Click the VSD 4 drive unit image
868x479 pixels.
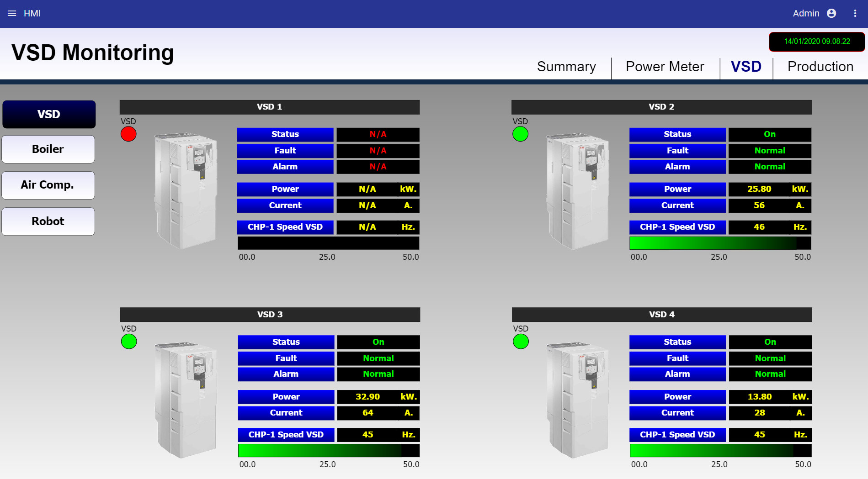pos(577,400)
